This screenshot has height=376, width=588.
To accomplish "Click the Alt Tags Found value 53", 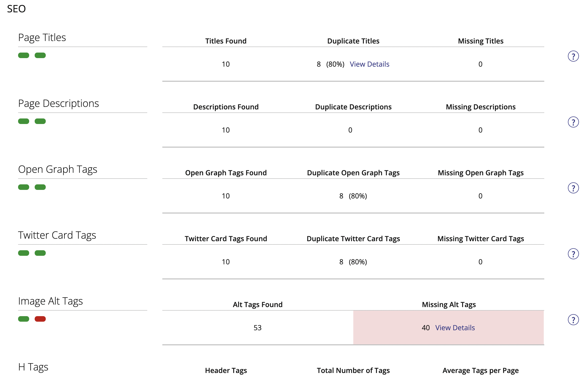I will (x=258, y=328).
